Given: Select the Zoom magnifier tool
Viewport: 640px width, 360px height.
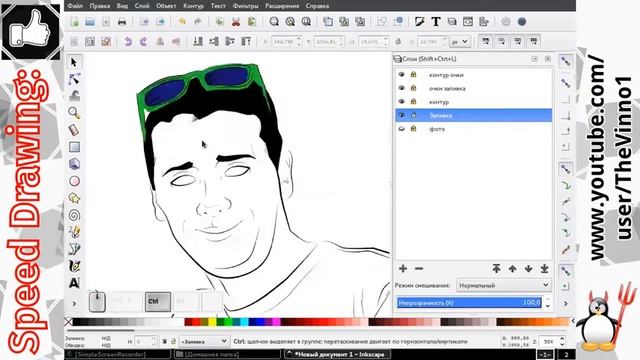Looking at the screenshot, I should pyautogui.click(x=74, y=113).
